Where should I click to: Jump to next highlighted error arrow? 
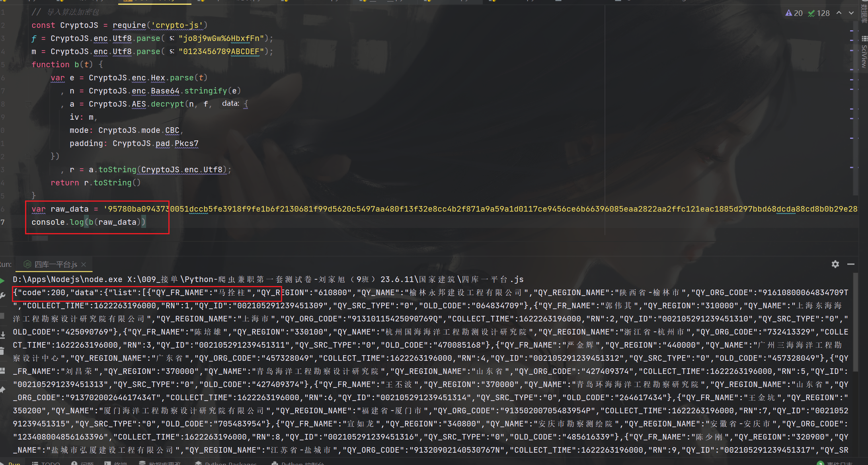click(851, 13)
